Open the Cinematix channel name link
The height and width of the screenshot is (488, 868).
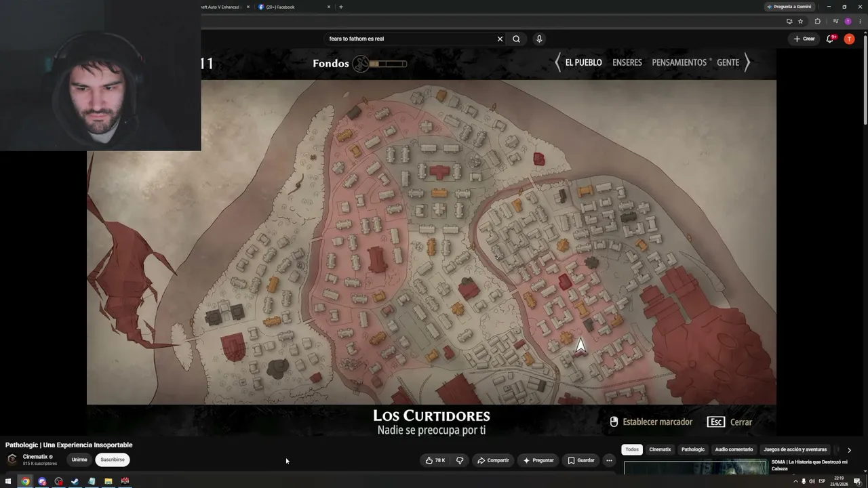point(35,457)
